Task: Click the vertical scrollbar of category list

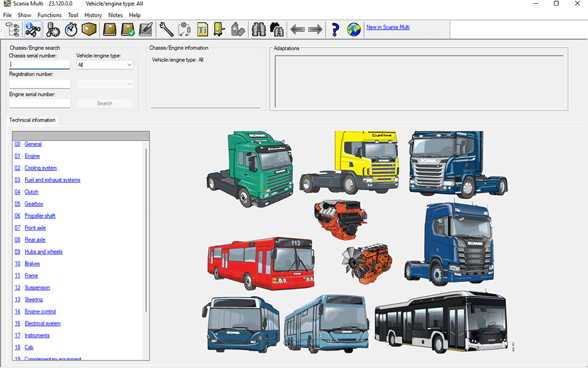Action: tap(147, 229)
